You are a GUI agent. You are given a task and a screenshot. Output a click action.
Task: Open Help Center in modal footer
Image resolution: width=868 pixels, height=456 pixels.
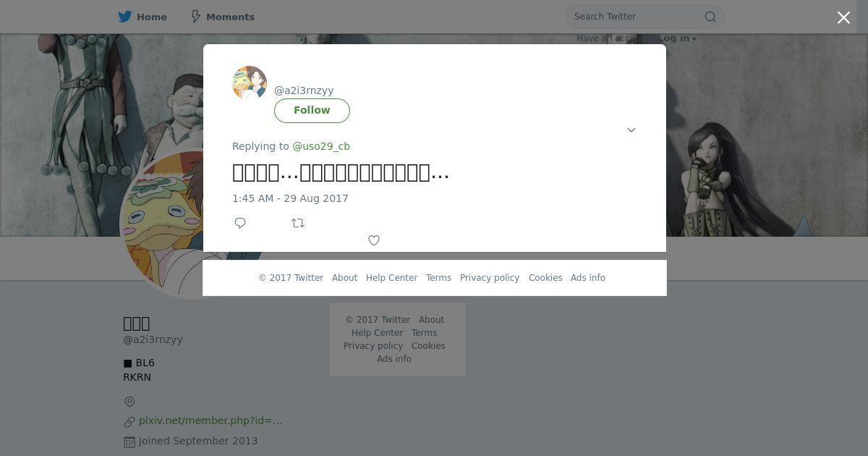point(391,278)
